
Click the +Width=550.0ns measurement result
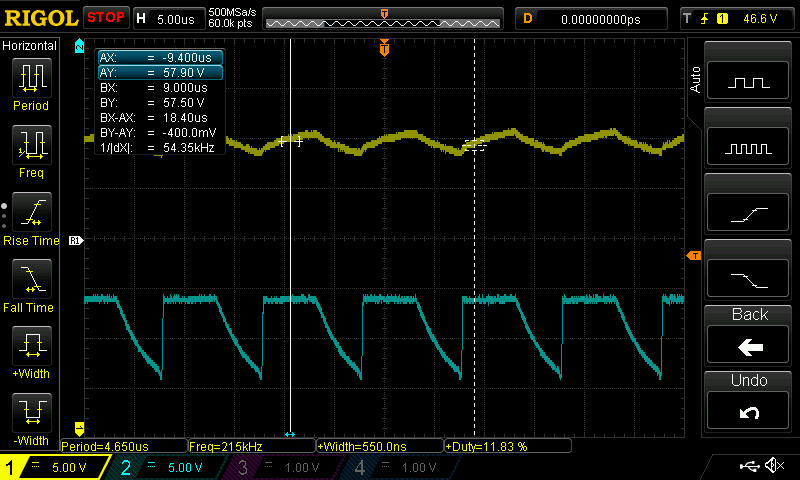[380, 446]
